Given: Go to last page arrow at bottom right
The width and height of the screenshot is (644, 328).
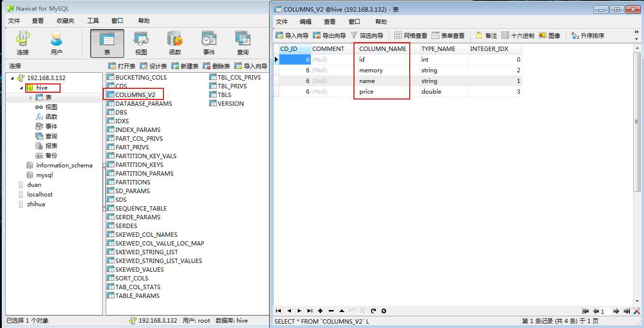Looking at the screenshot, I should pyautogui.click(x=627, y=311).
